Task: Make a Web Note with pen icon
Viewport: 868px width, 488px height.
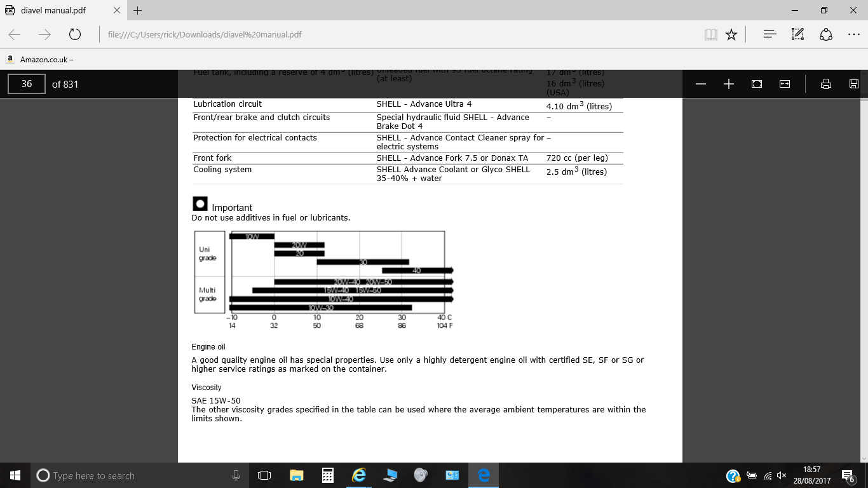Action: pos(797,34)
